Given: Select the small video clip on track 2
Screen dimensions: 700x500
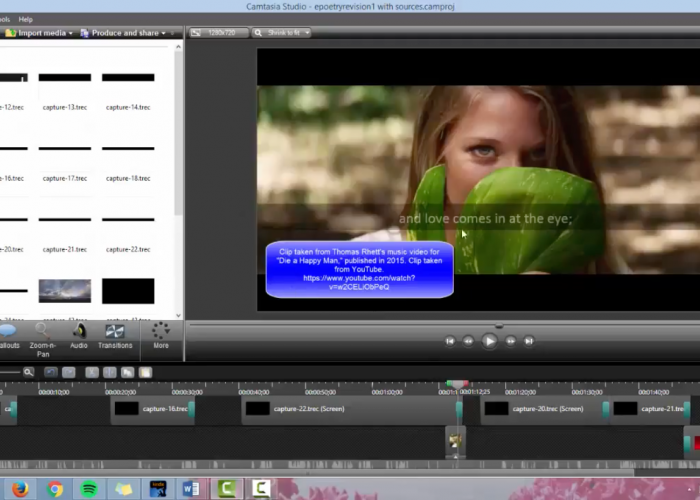Looking at the screenshot, I should click(455, 442).
